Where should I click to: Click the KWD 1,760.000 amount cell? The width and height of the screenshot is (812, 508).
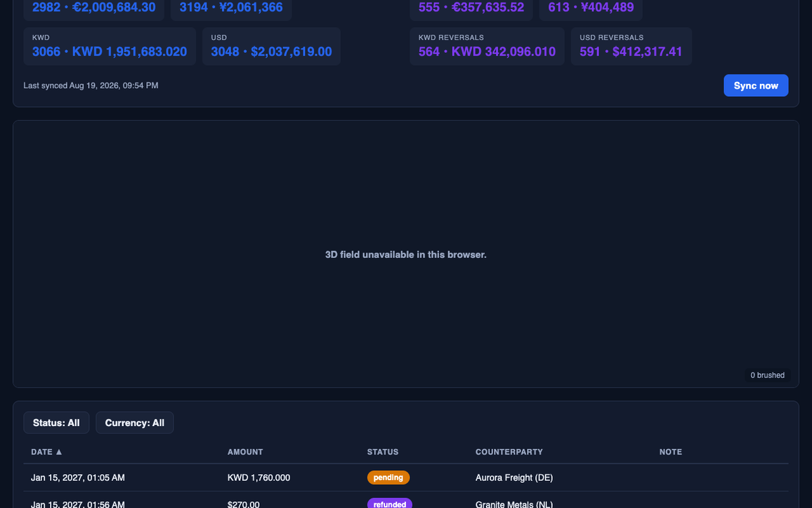259,478
